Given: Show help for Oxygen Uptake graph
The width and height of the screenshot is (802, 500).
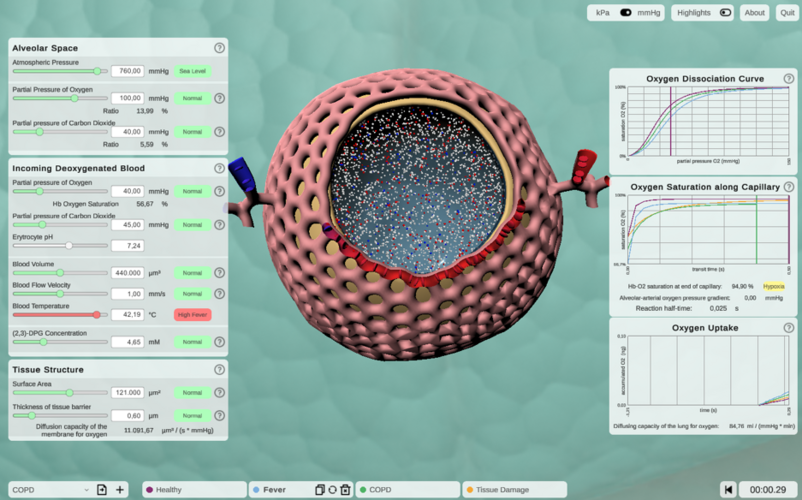Looking at the screenshot, I should click(x=789, y=327).
